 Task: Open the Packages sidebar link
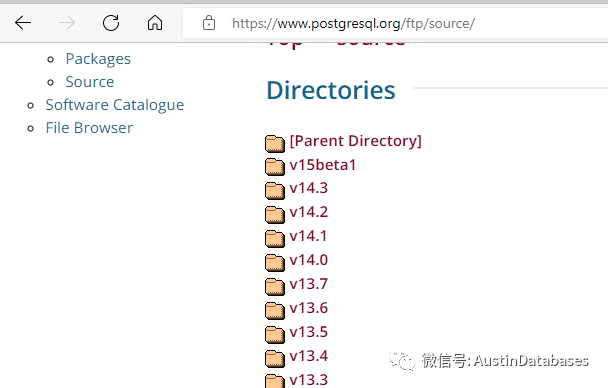tap(98, 59)
